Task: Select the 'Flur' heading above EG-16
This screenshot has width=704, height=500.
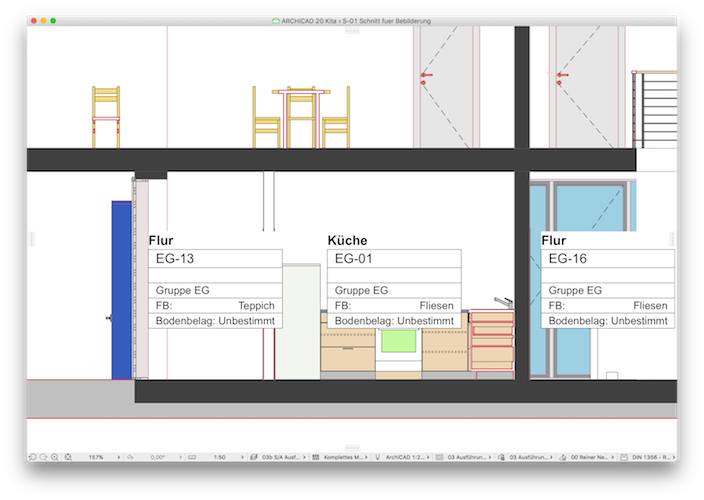Action: point(554,240)
